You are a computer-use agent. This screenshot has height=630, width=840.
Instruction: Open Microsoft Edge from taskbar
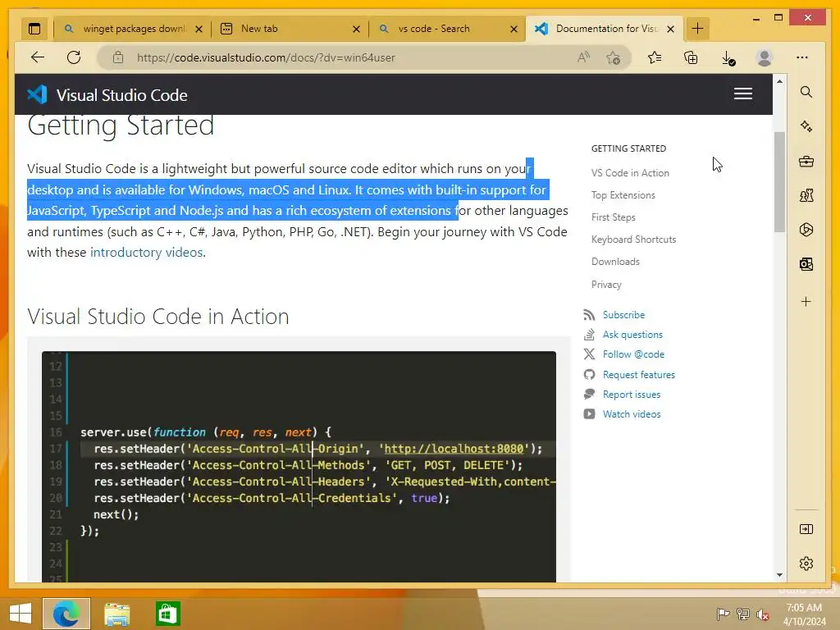[66, 614]
